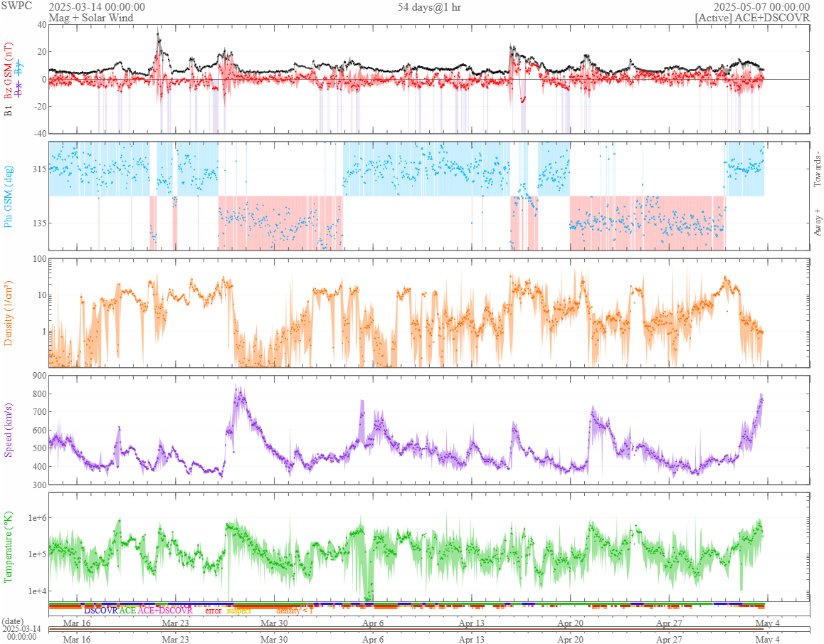Click the lower Apr 20 date tick
This screenshot has width=824, height=644.
[x=570, y=639]
